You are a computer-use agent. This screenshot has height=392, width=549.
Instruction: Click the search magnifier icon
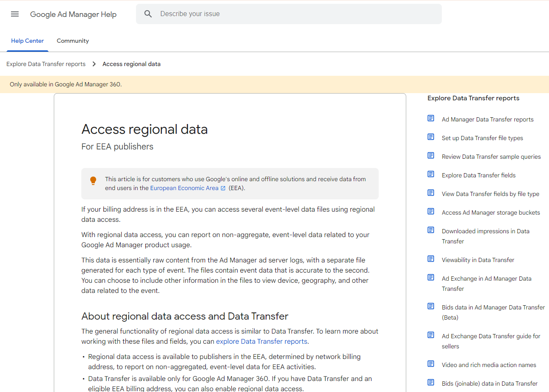(x=148, y=14)
